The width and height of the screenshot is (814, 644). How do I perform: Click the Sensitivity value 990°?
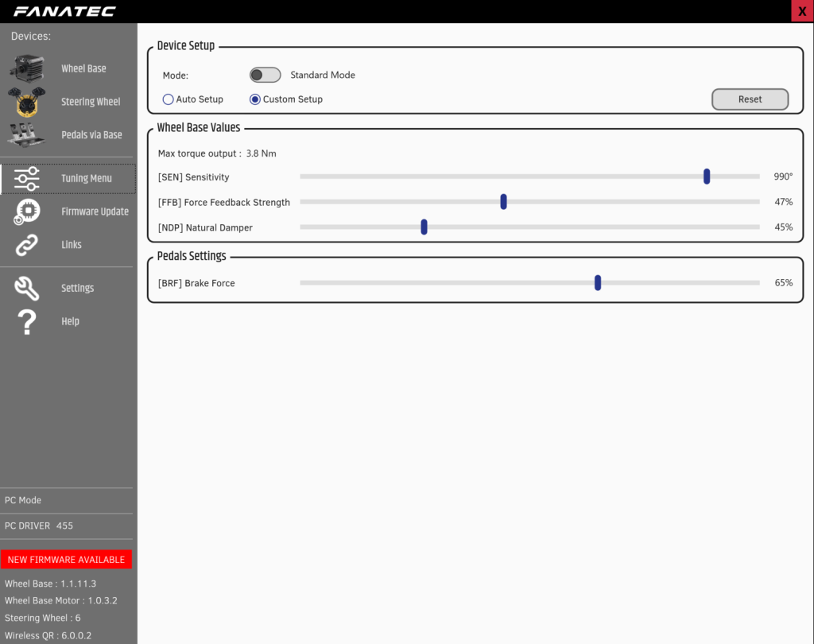pyautogui.click(x=783, y=177)
